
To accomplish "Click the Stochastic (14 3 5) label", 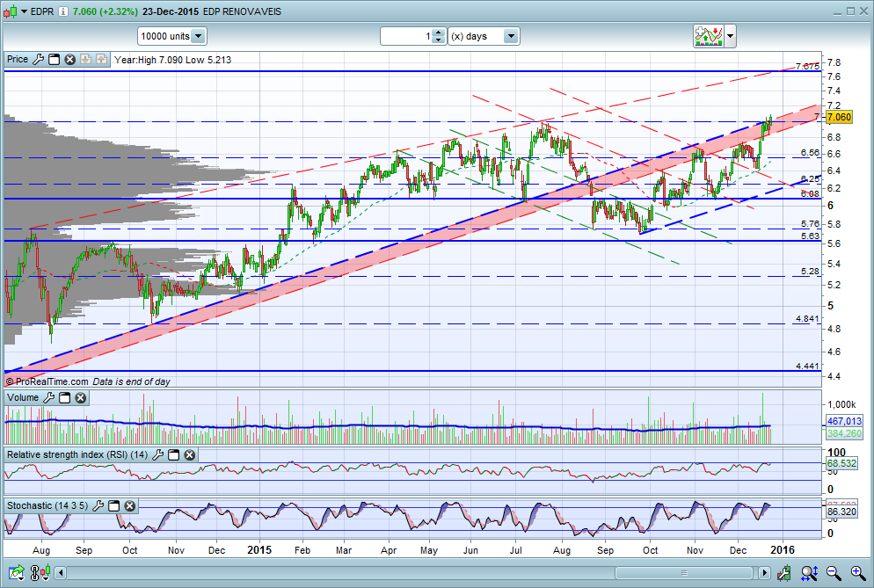I will tap(47, 506).
